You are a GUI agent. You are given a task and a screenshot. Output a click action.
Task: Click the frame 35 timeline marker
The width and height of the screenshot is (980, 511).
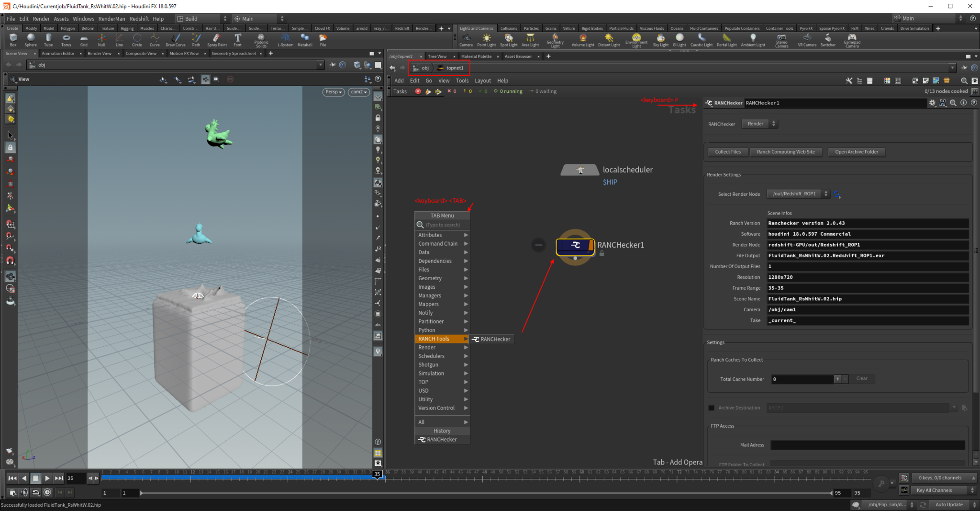pyautogui.click(x=377, y=474)
